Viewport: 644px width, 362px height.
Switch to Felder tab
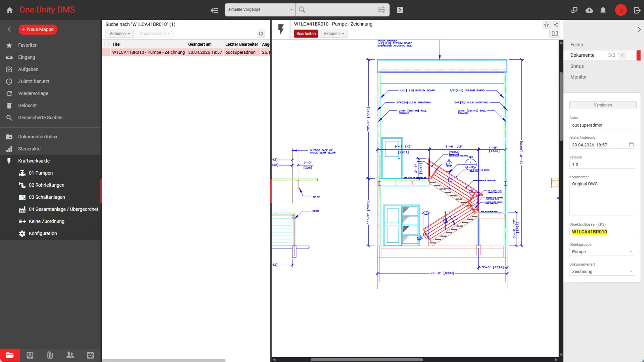(577, 45)
